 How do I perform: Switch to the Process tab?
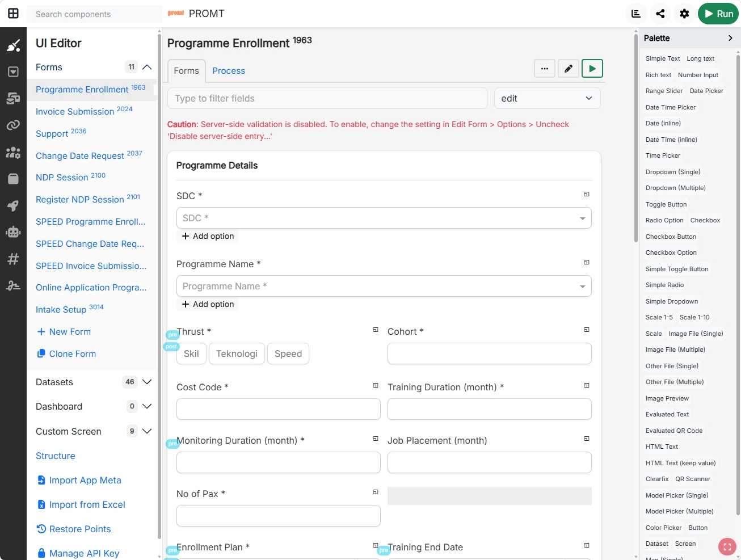[229, 71]
